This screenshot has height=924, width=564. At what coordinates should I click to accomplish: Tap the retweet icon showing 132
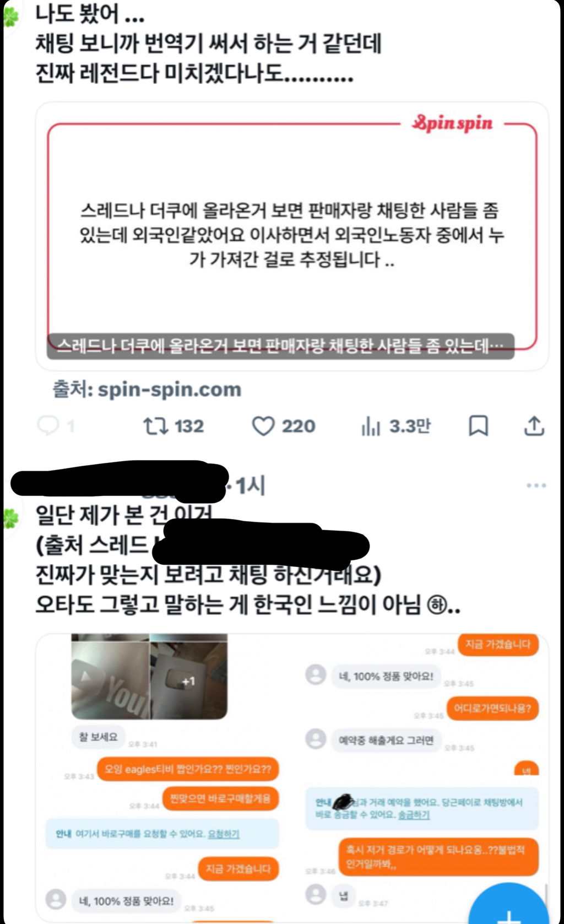155,426
